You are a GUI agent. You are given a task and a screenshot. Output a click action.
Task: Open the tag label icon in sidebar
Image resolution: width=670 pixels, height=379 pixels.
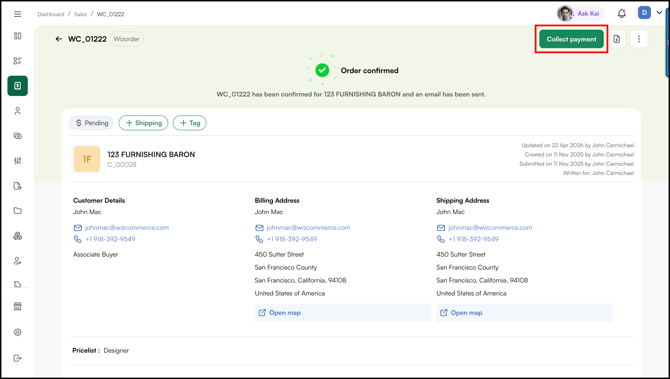18,284
